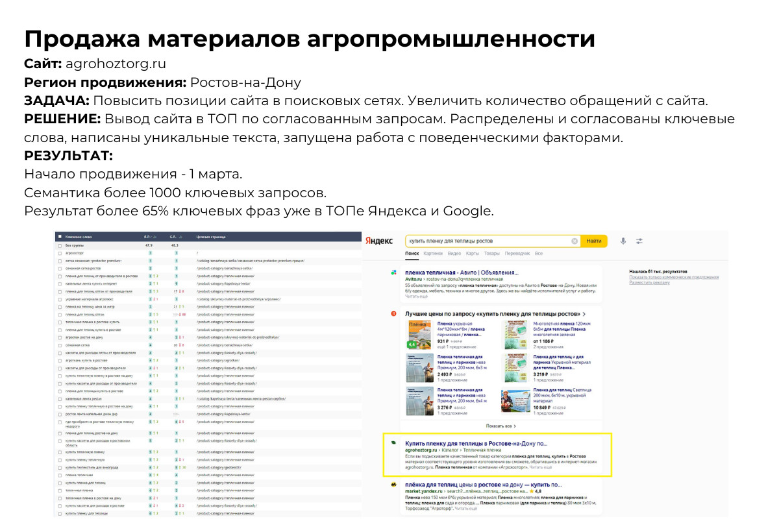Open product thumbnail priced 2 493 ₽

click(419, 368)
